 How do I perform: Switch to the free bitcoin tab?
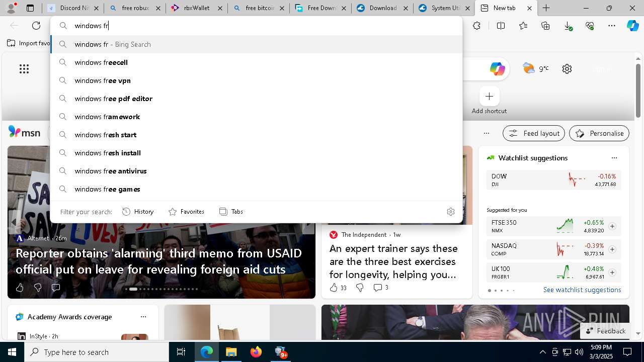(259, 8)
